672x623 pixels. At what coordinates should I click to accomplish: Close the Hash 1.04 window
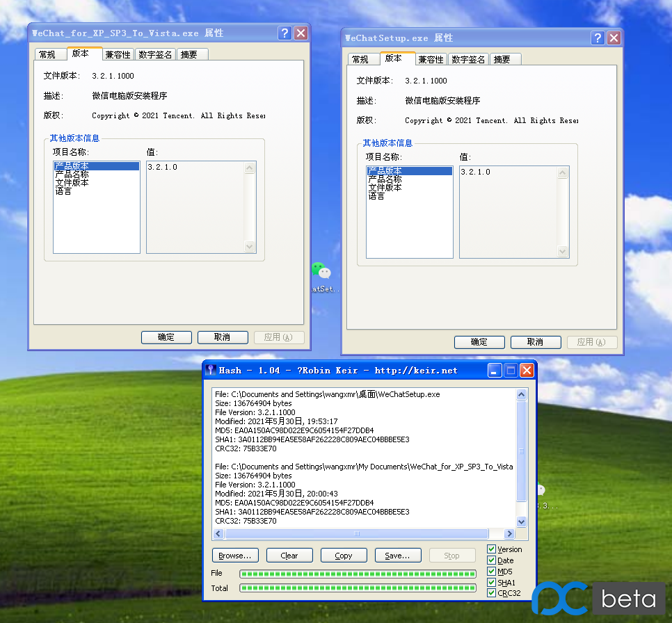[x=527, y=370]
